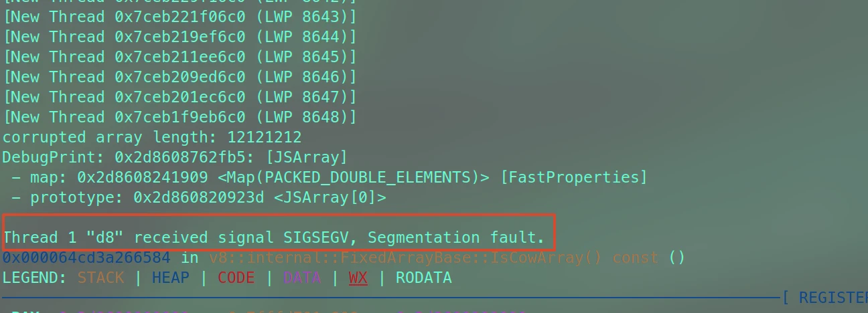This screenshot has width=868, height=313.
Task: Click the STACK legend label
Action: click(100, 278)
